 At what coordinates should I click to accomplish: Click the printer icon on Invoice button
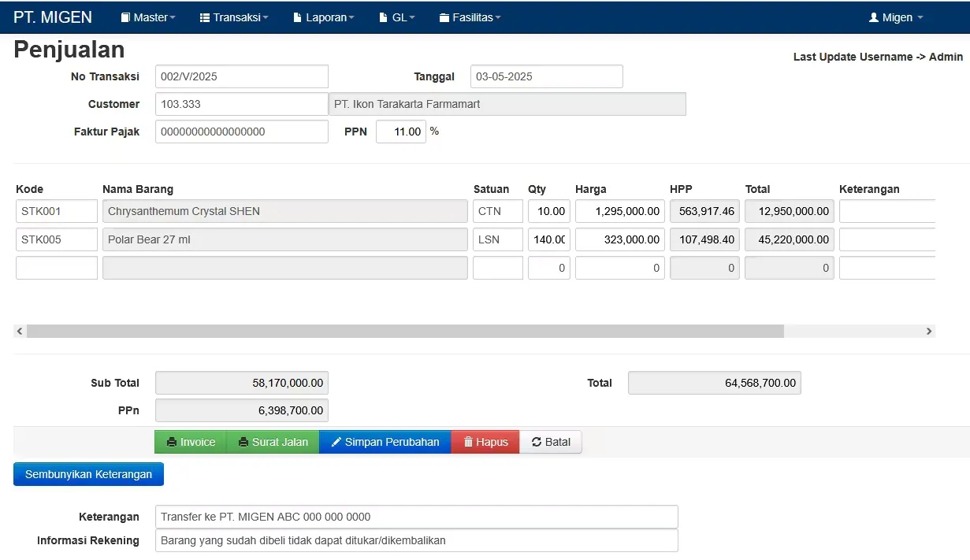point(172,443)
